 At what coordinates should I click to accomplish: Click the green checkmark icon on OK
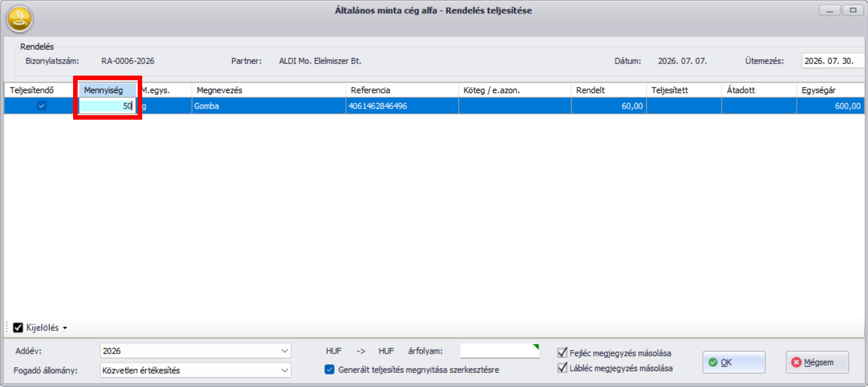point(713,362)
